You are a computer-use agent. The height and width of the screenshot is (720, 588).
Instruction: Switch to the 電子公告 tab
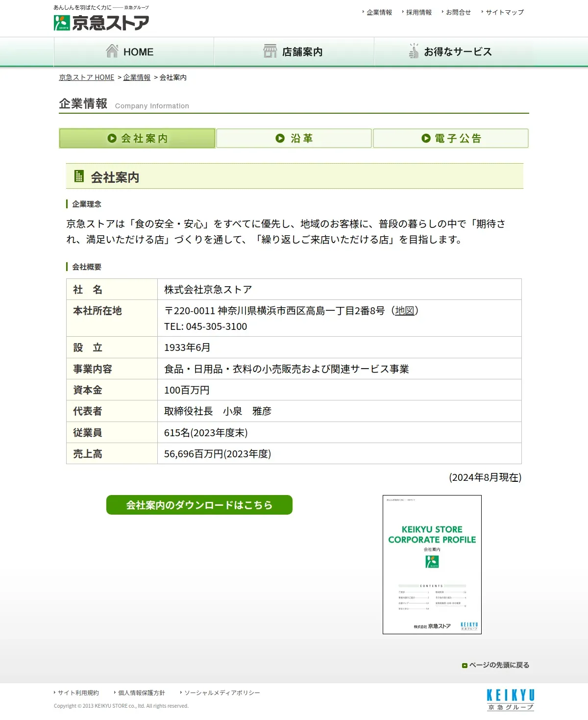pyautogui.click(x=451, y=138)
